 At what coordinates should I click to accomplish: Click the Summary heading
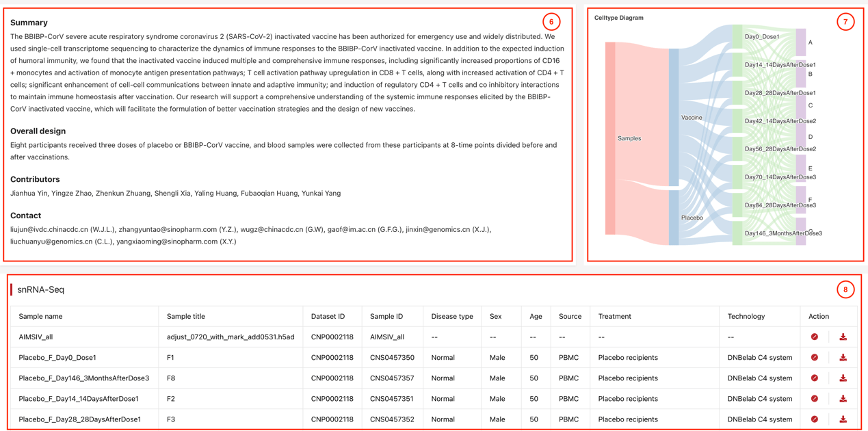coord(29,23)
